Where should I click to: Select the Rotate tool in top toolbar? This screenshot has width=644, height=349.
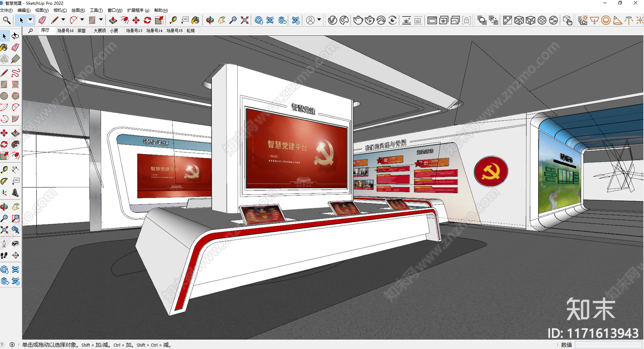tap(147, 20)
